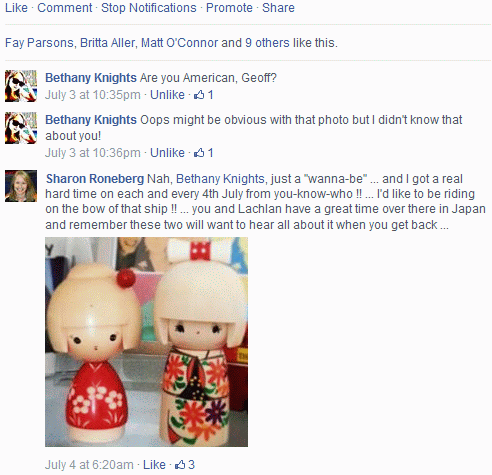Open Sharon Roneberg's profile picture
This screenshot has height=475, width=492.
21,186
